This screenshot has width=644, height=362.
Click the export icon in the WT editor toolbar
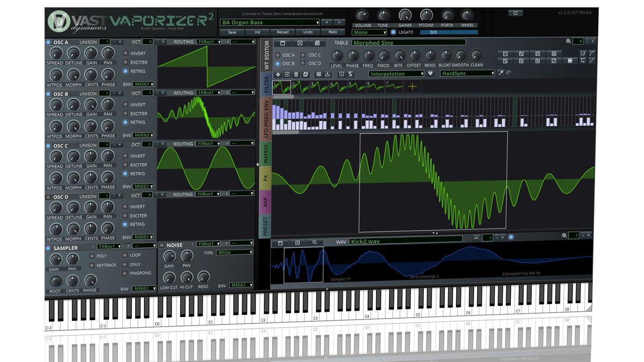click(327, 74)
